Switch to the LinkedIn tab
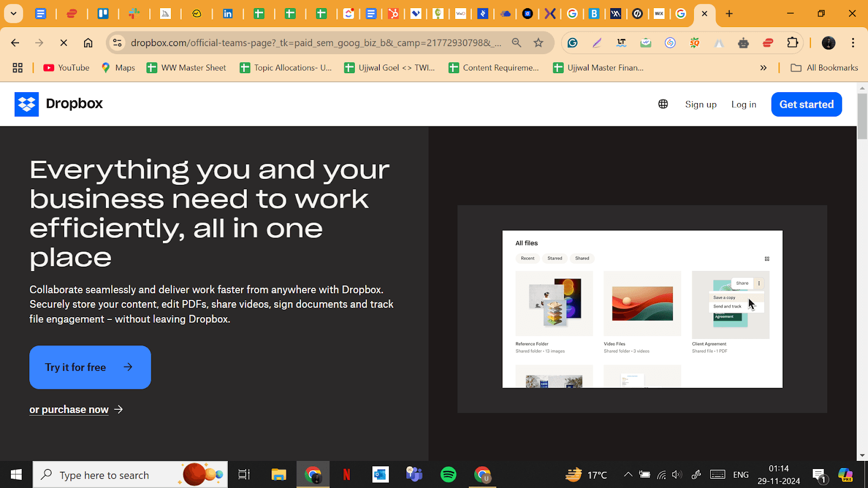This screenshot has height=488, width=868. click(x=228, y=14)
